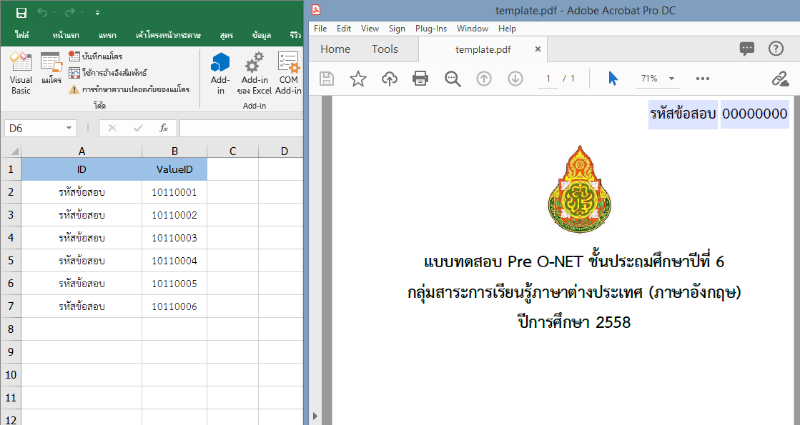The height and width of the screenshot is (425, 800).
Task: Click the find text magnifier in Acrobat
Action: click(x=452, y=78)
